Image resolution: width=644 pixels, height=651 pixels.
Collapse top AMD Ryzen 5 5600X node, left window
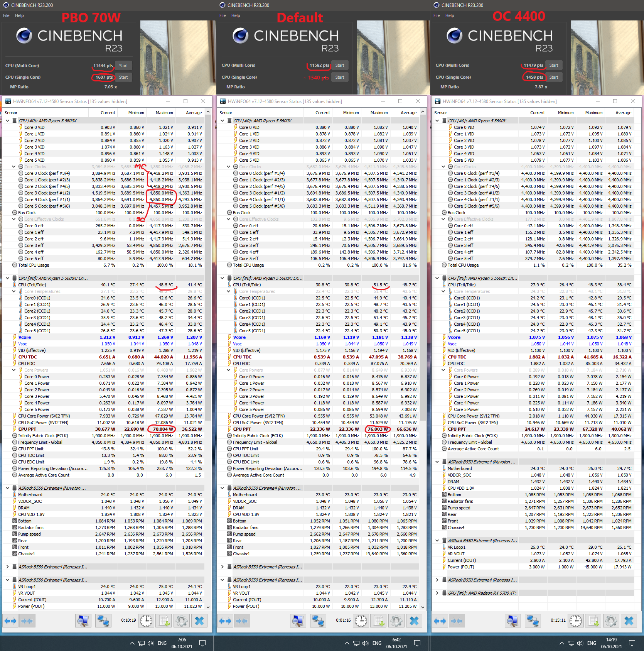coord(8,121)
